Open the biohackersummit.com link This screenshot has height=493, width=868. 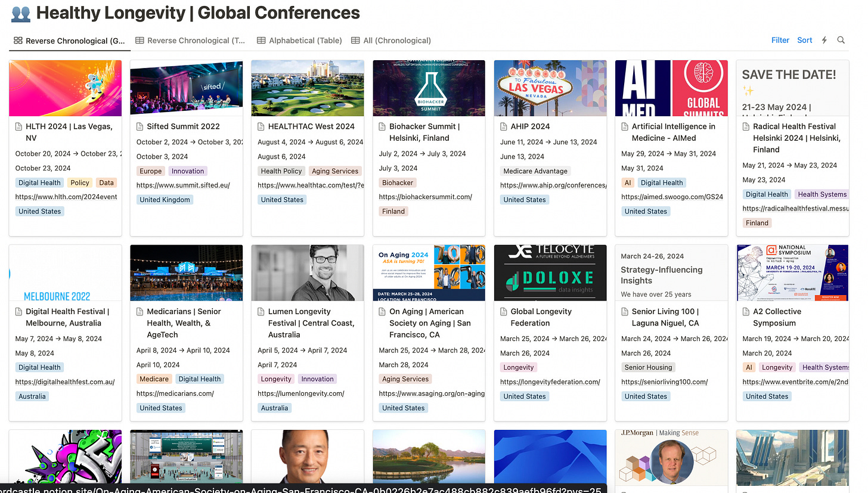coord(426,197)
